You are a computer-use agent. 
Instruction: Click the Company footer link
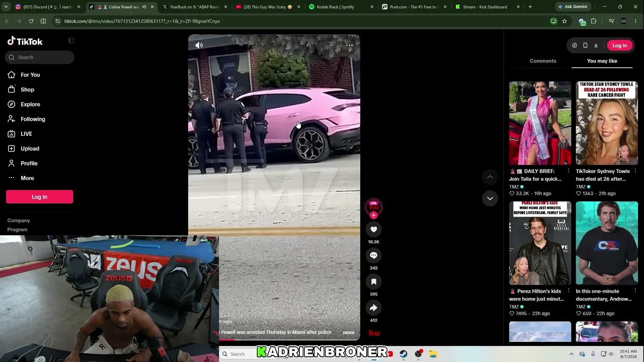(x=19, y=221)
